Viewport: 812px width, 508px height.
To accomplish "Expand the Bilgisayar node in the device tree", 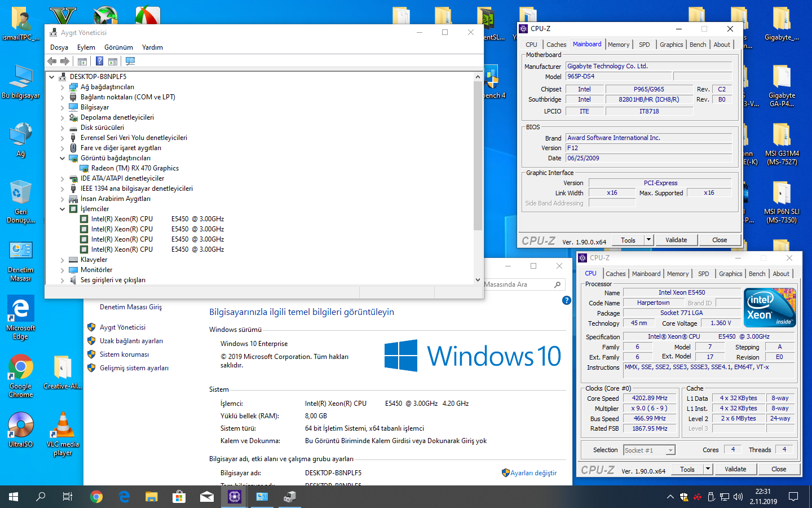I will pos(62,108).
